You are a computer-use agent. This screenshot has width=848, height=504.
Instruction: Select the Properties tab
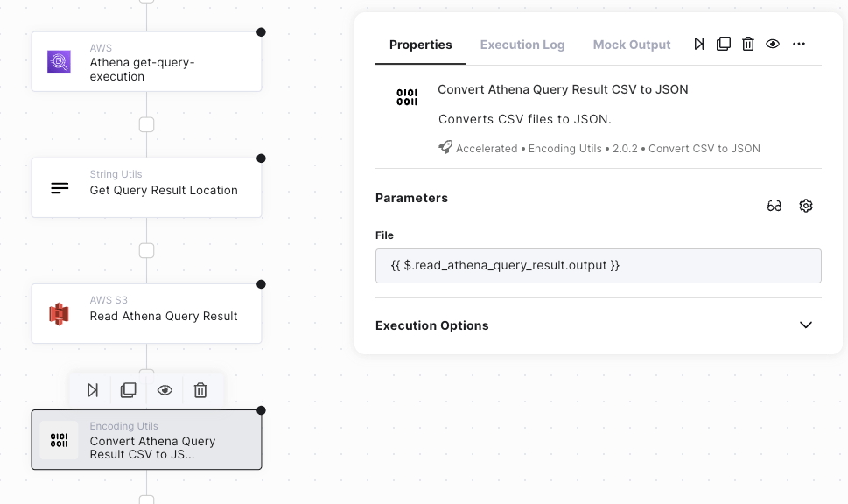[421, 45]
